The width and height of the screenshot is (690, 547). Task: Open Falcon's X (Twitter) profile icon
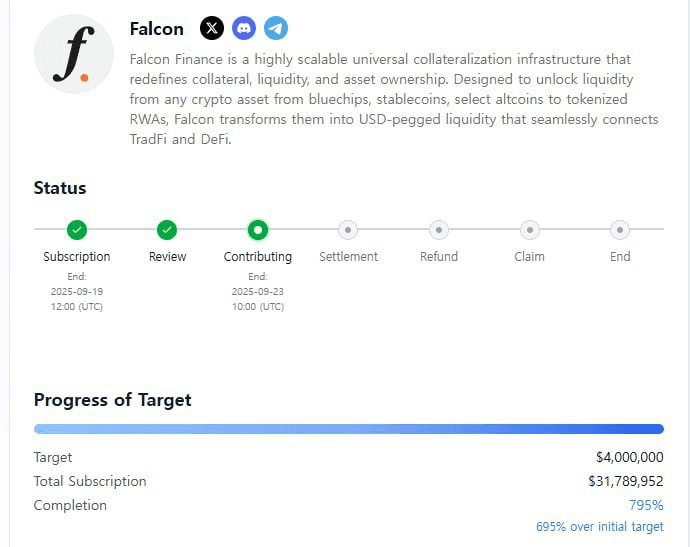tap(212, 28)
